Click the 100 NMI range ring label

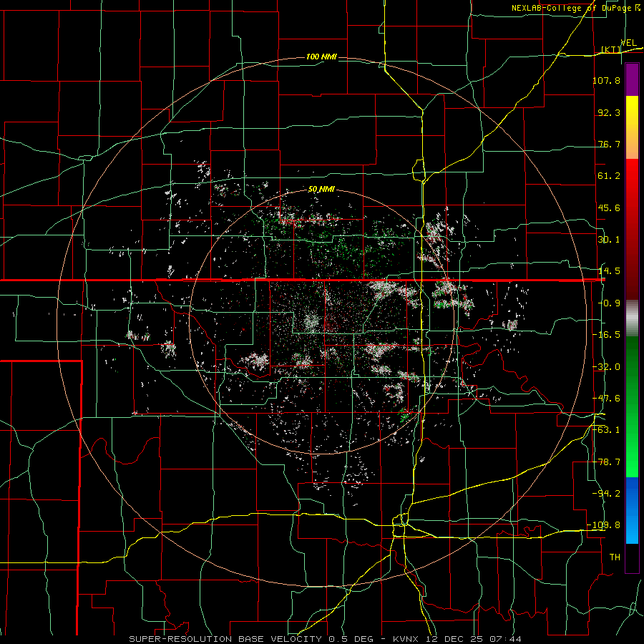pos(321,57)
